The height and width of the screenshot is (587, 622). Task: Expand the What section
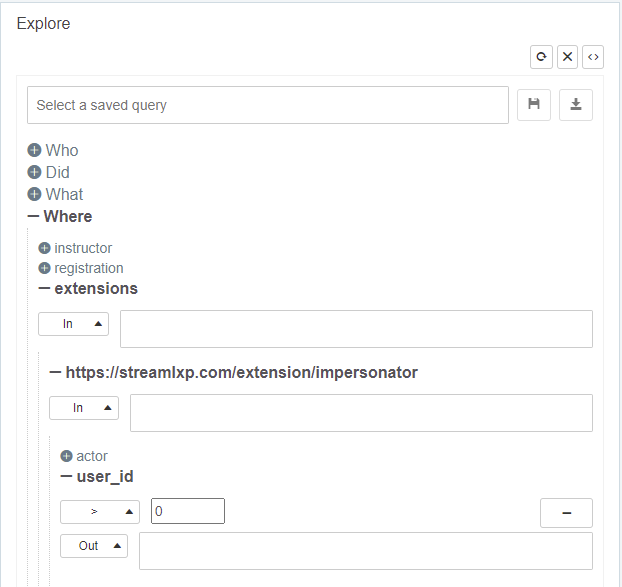[x=35, y=194]
